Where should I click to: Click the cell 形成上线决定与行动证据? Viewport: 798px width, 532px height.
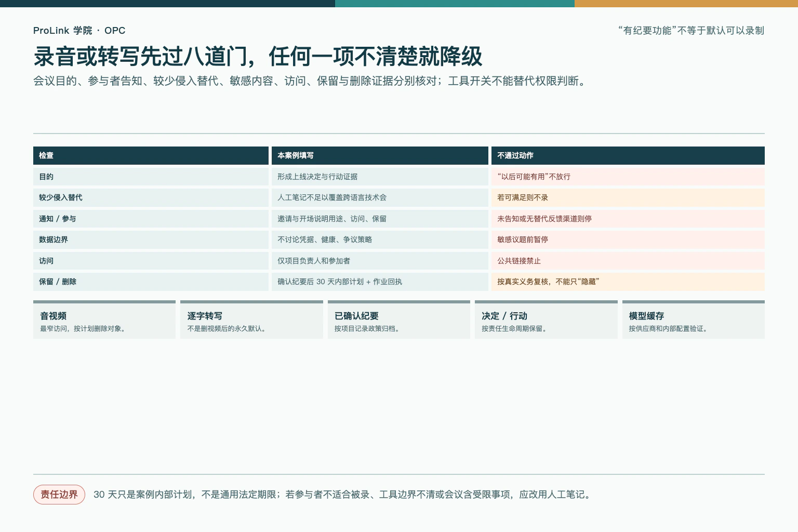click(x=380, y=177)
